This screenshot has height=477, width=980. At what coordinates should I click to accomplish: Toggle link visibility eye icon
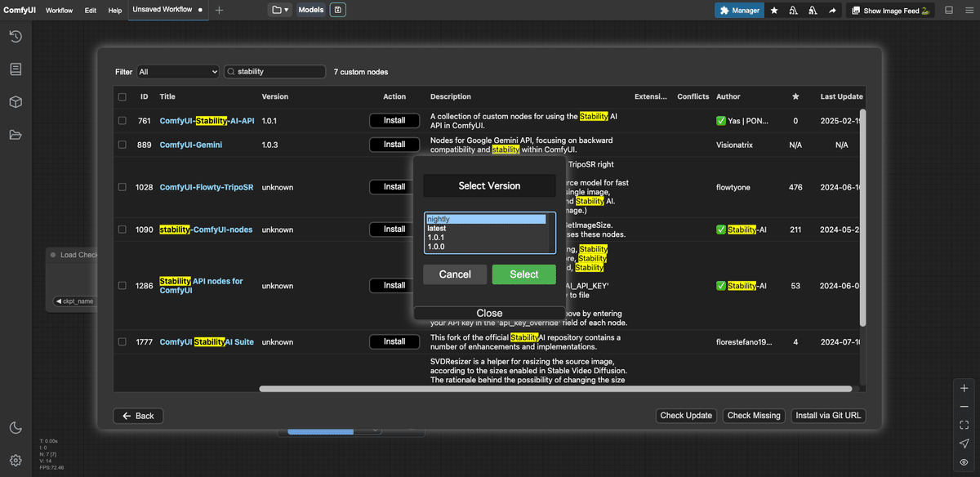click(964, 461)
